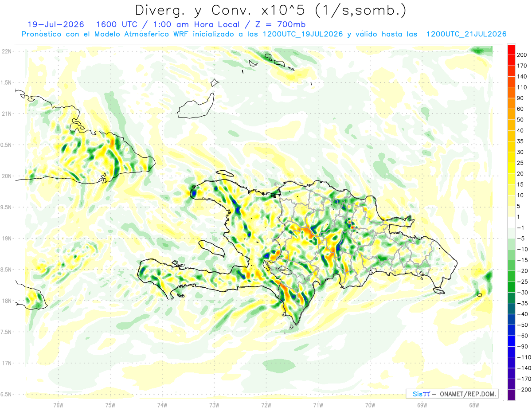Image resolution: width=532 pixels, height=411 pixels.
Task: Pick the yellow colorbar swatch between 20 and 25
Action: click(x=511, y=168)
